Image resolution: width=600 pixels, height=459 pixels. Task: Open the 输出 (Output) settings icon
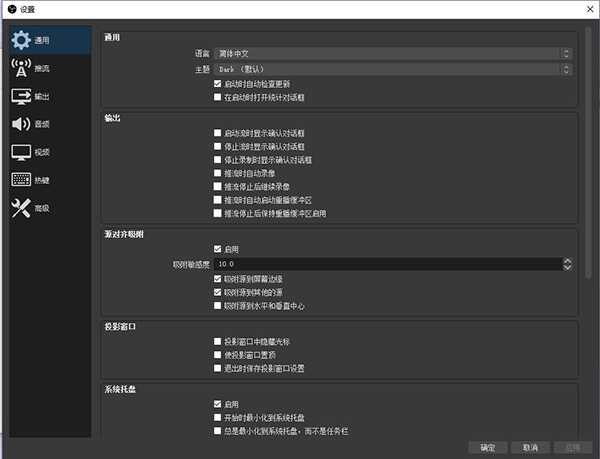21,97
